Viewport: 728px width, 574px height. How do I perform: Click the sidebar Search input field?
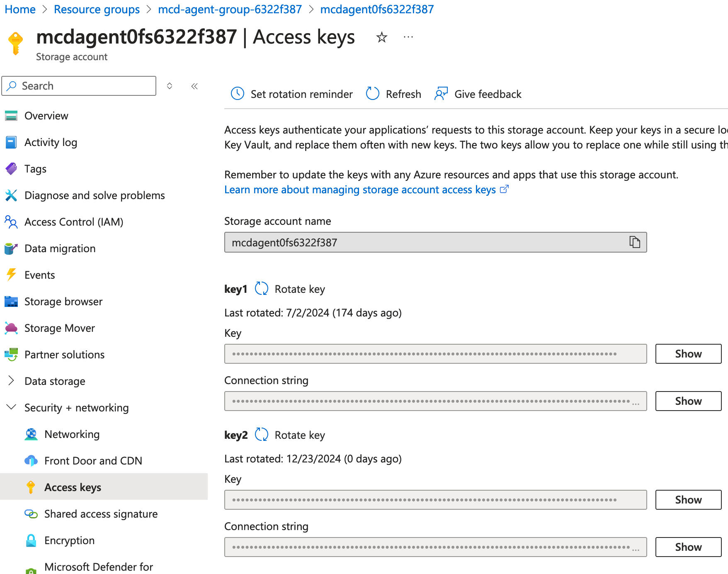pos(79,86)
